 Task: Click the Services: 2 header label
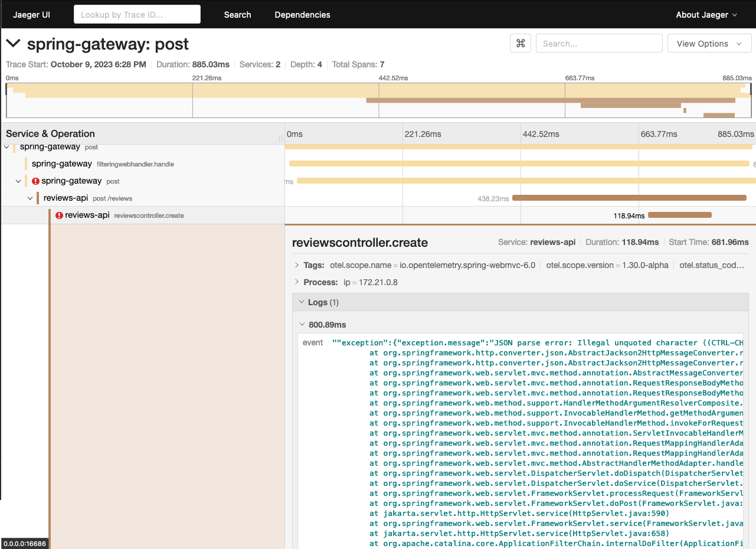(260, 64)
